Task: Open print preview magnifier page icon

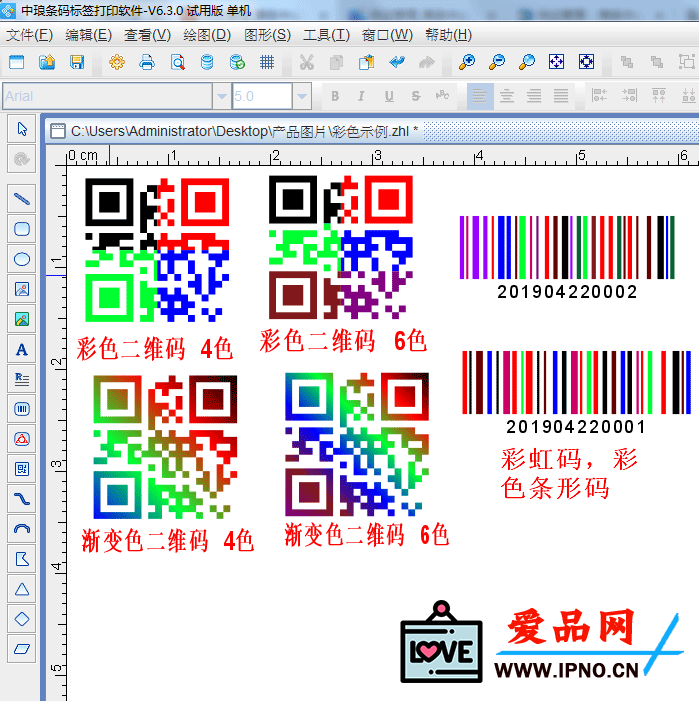Action: [177, 62]
